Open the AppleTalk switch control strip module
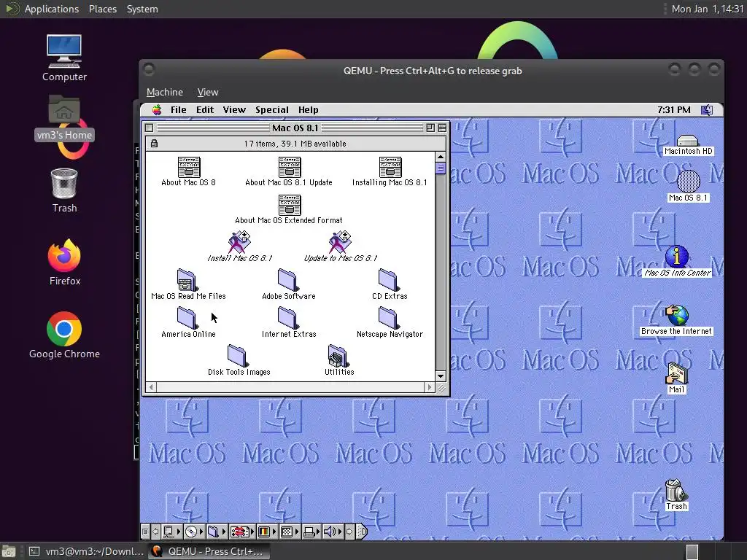The width and height of the screenshot is (747, 560). click(172, 532)
